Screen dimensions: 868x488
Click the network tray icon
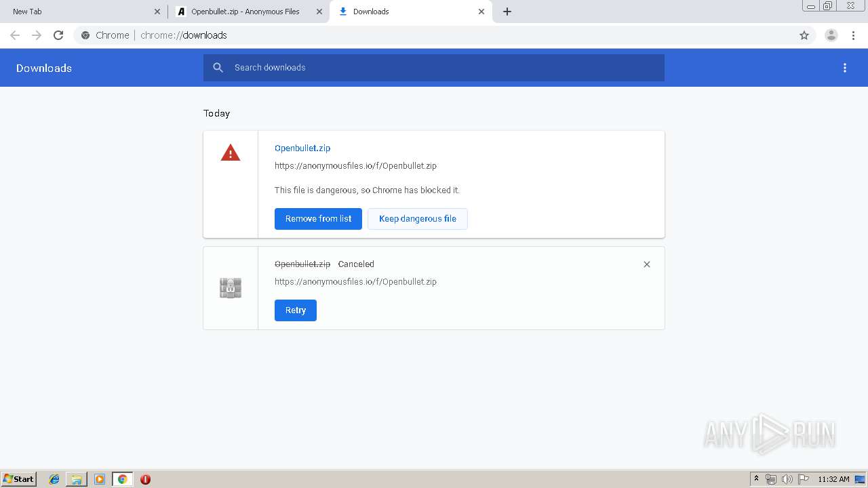point(771,479)
